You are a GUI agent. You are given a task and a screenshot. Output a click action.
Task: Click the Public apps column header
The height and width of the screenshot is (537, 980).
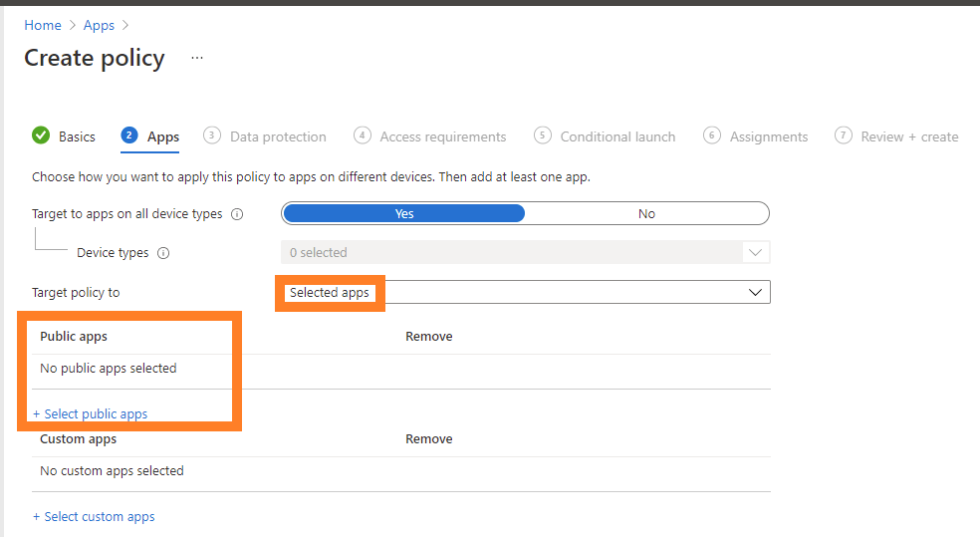pyautogui.click(x=74, y=337)
